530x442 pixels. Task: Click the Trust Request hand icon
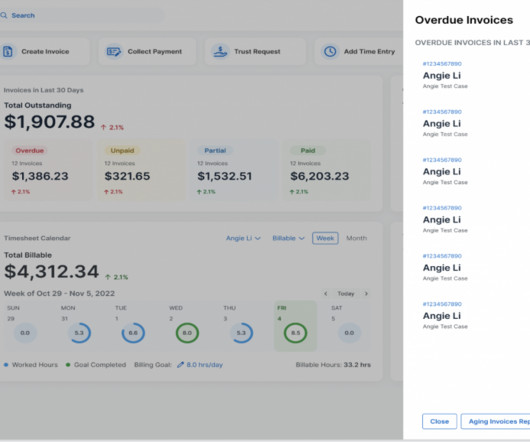coord(220,52)
